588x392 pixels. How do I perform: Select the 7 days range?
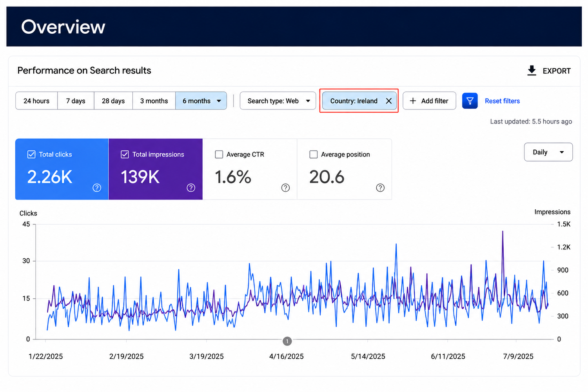click(76, 101)
